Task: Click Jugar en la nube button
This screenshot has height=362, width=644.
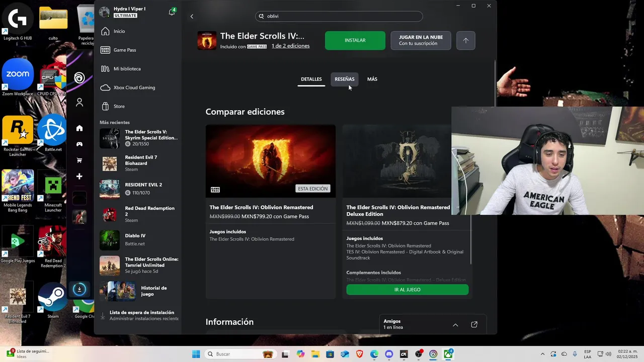Action: 421,40
